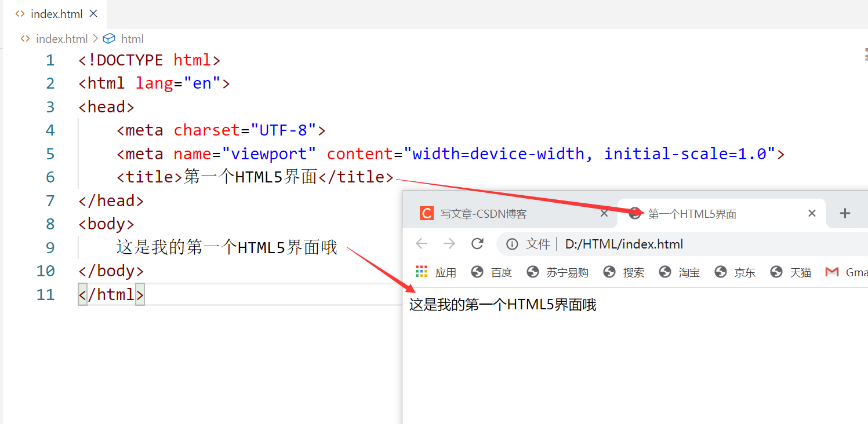Click the closing </html> tag in editor

(x=111, y=295)
